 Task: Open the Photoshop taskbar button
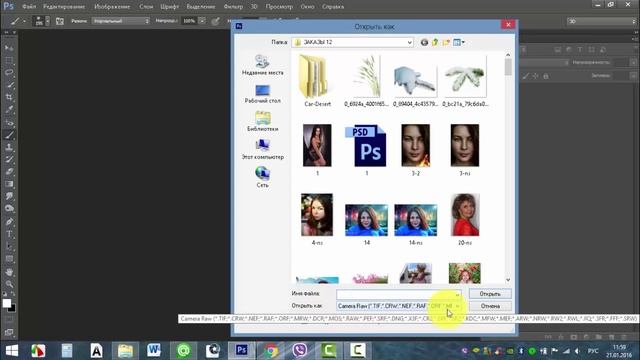[241, 351]
